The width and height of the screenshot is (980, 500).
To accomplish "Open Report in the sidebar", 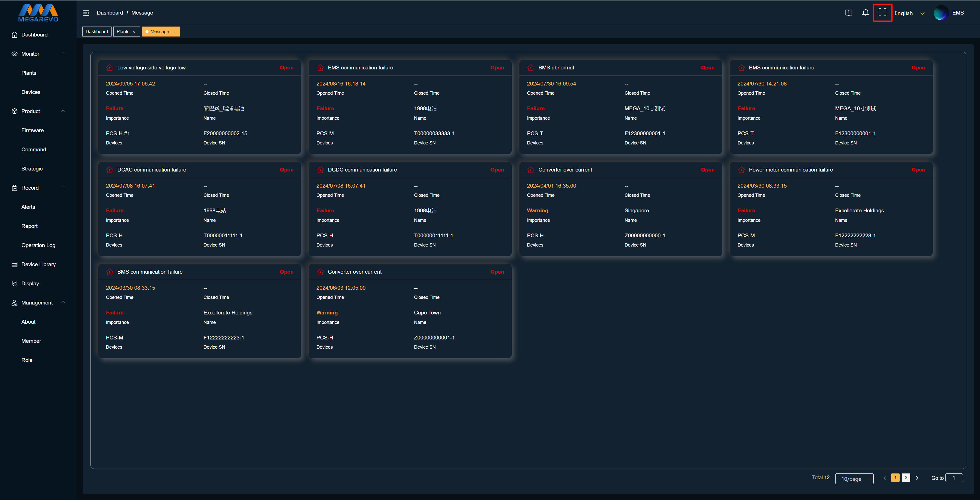I will click(x=29, y=226).
